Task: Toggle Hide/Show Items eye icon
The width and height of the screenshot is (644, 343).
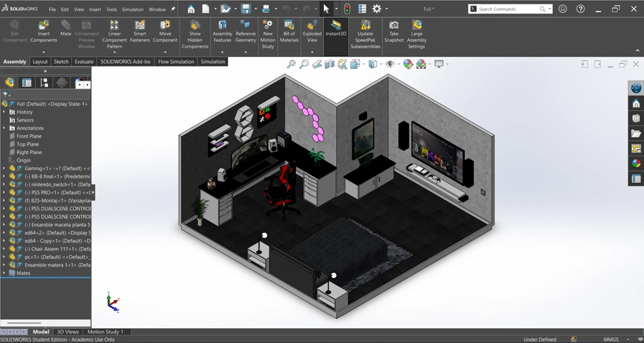Action: coord(390,64)
